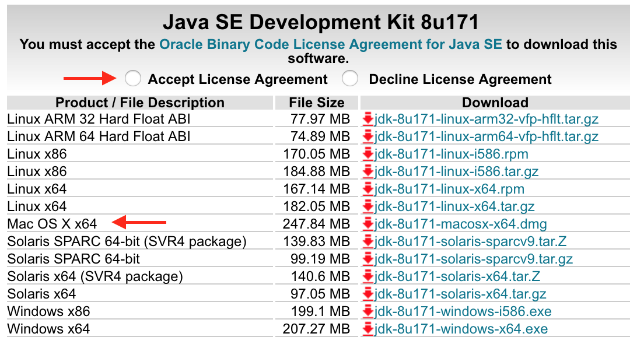644x351 pixels.
Task: Download jdk-8u171-solaris-x64.tar.gz
Action: pos(460,294)
